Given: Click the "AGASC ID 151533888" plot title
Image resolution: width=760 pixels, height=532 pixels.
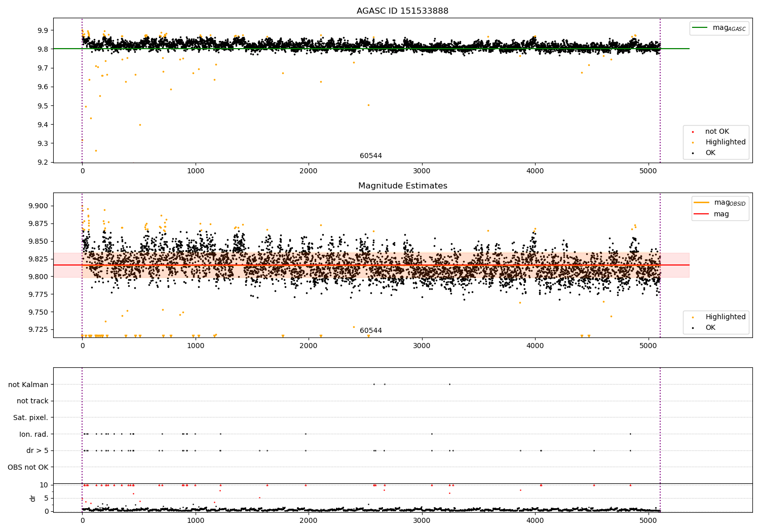Looking at the screenshot, I should (x=402, y=11).
